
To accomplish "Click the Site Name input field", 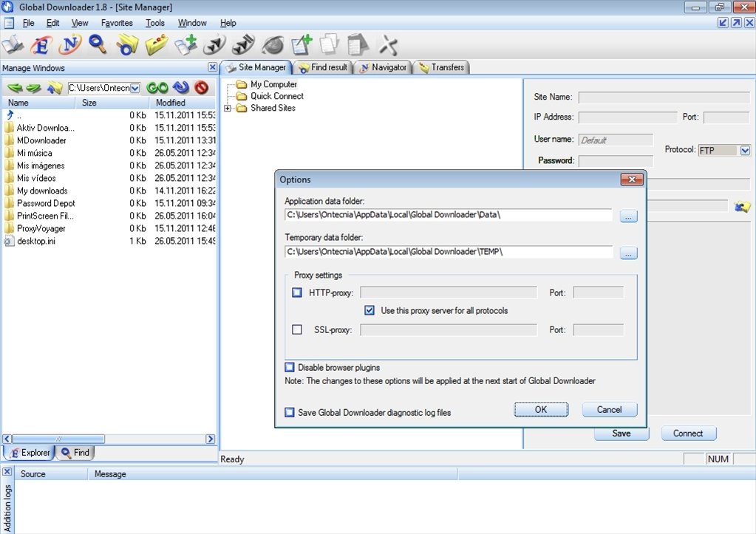I will pos(664,97).
